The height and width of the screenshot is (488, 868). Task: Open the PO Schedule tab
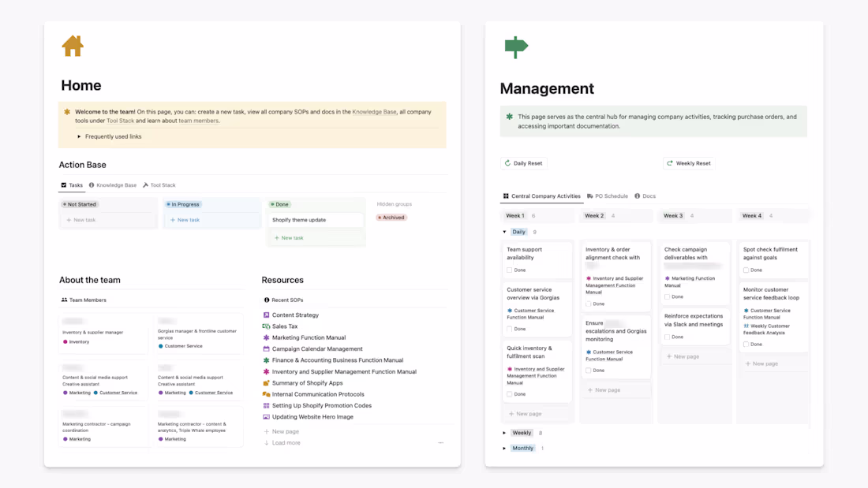(608, 196)
